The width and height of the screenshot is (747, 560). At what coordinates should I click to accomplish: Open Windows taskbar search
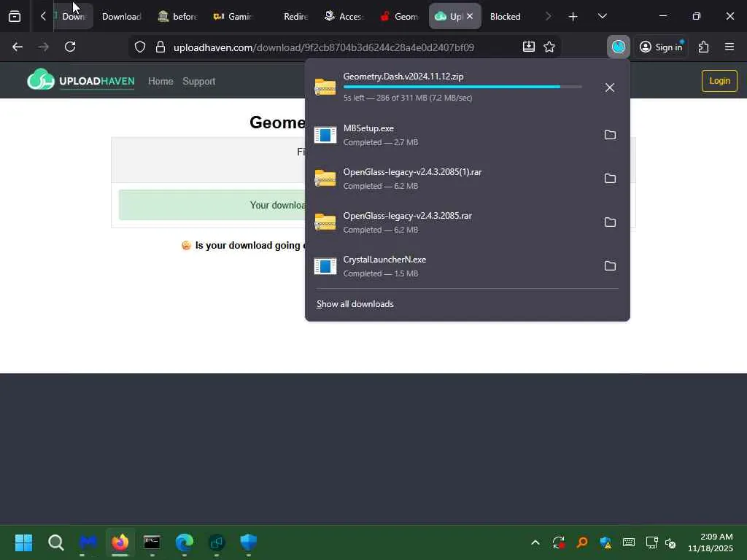(x=55, y=542)
